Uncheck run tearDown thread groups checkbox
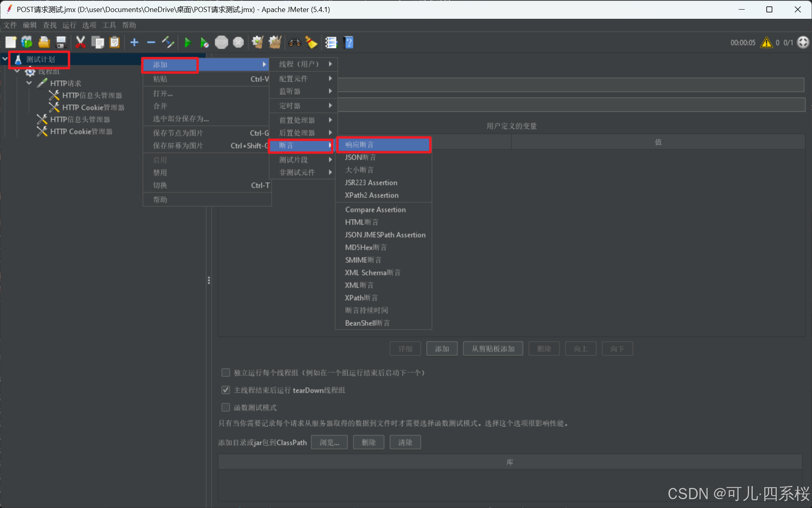Viewport: 812px width, 508px height. click(226, 390)
